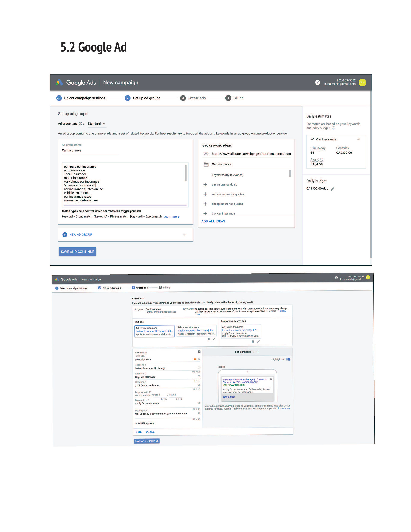The image size is (411, 532).
Task: Click the help question mark icon in top header
Action: click(x=317, y=83)
